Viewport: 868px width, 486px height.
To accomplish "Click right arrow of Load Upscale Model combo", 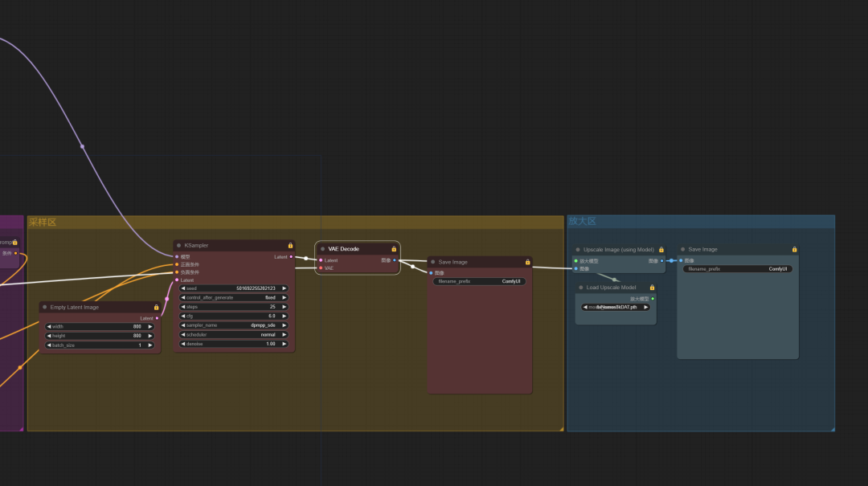I will click(645, 307).
